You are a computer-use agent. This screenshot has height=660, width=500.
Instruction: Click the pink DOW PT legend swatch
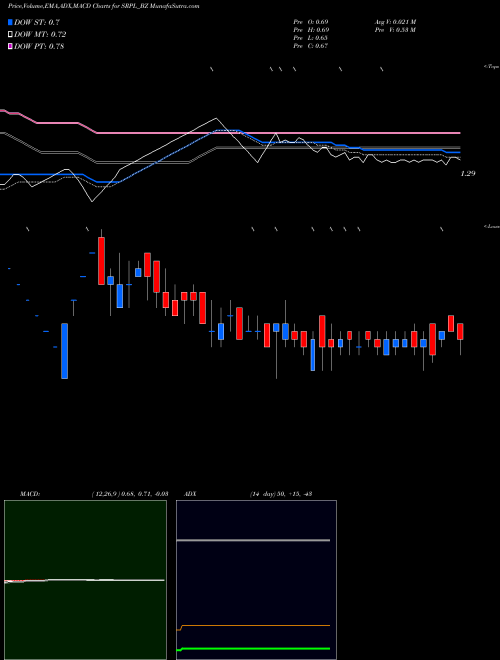(x=10, y=46)
